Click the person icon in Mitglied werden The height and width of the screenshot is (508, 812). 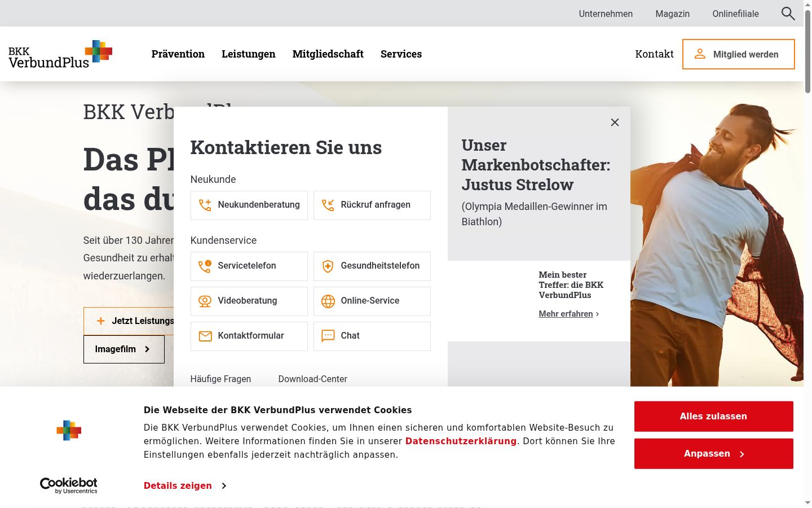(700, 54)
